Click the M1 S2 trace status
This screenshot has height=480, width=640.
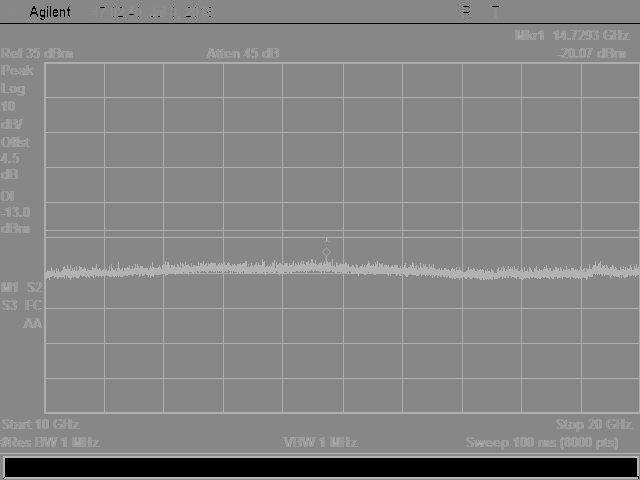click(x=22, y=287)
